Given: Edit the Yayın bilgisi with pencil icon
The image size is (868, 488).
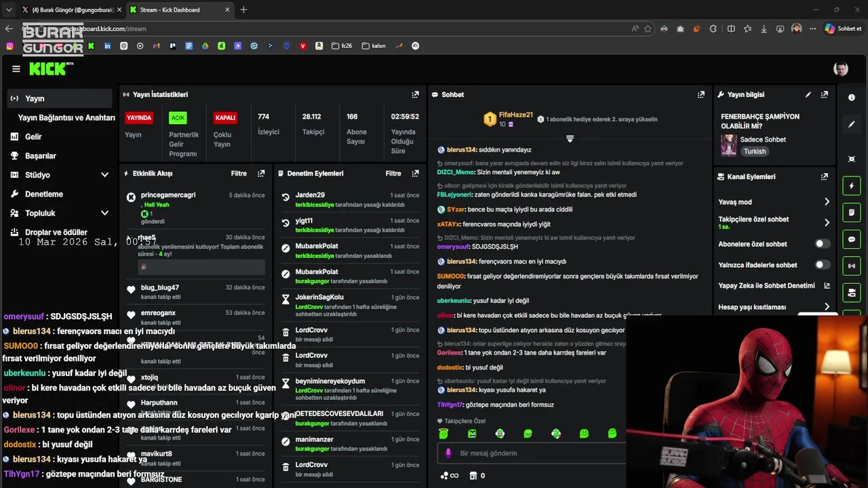Looking at the screenshot, I should 808,95.
